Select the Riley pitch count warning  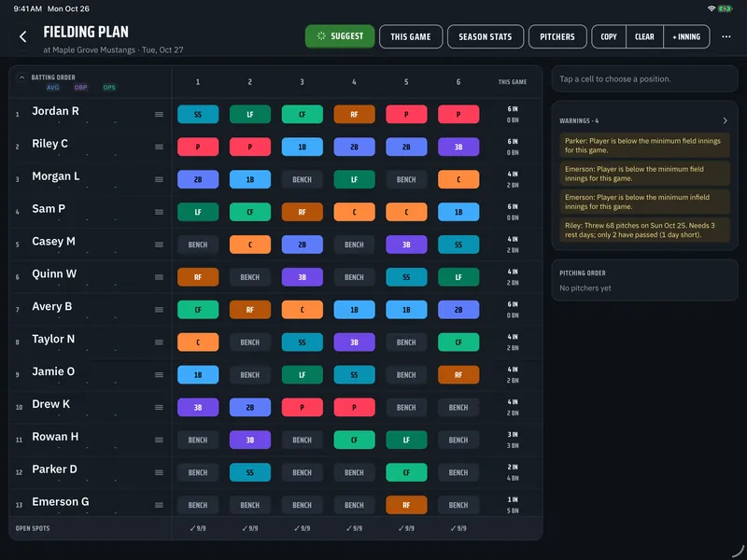[644, 230]
